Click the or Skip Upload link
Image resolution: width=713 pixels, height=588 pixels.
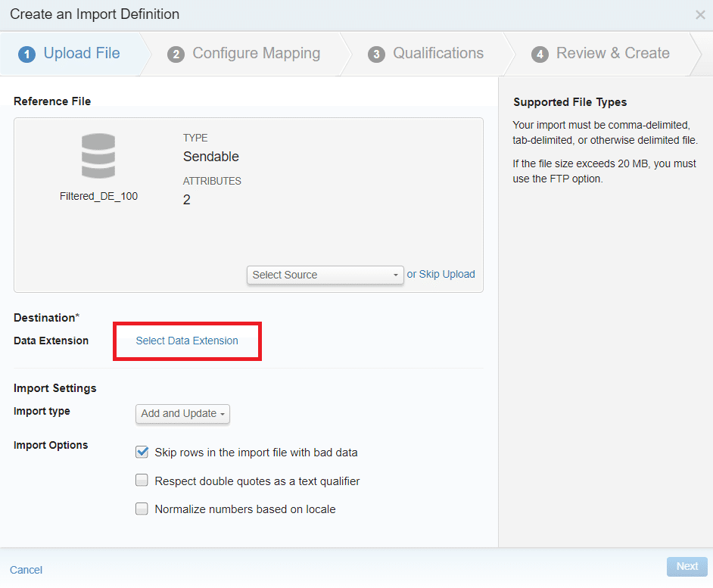pyautogui.click(x=441, y=274)
